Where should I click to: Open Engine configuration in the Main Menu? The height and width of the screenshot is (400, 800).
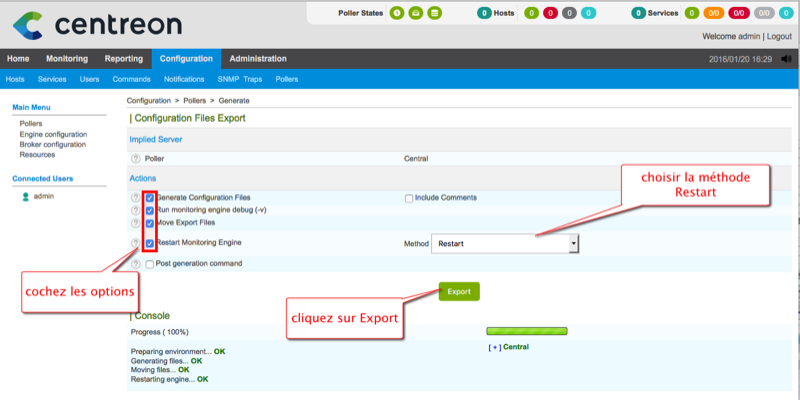pyautogui.click(x=53, y=134)
